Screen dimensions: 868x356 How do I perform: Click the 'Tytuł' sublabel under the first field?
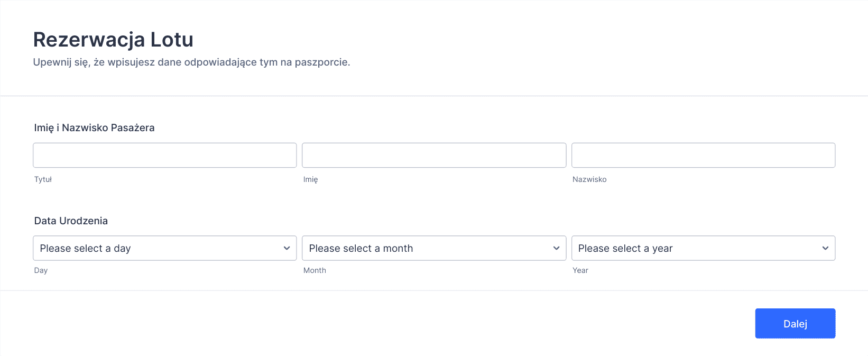tap(43, 179)
